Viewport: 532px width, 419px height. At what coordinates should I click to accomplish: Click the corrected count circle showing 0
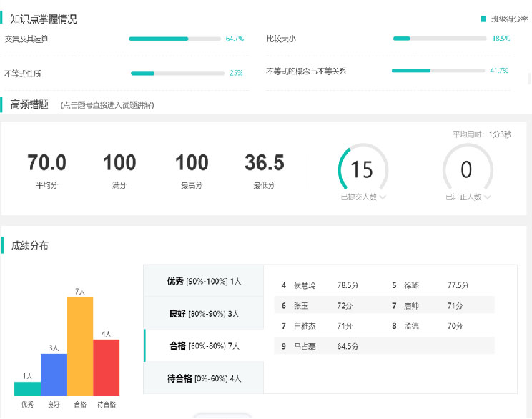click(x=466, y=169)
